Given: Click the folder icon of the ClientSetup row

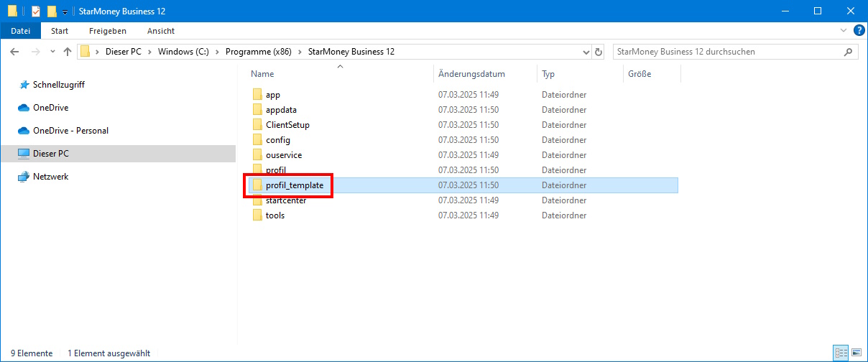Looking at the screenshot, I should coord(257,125).
